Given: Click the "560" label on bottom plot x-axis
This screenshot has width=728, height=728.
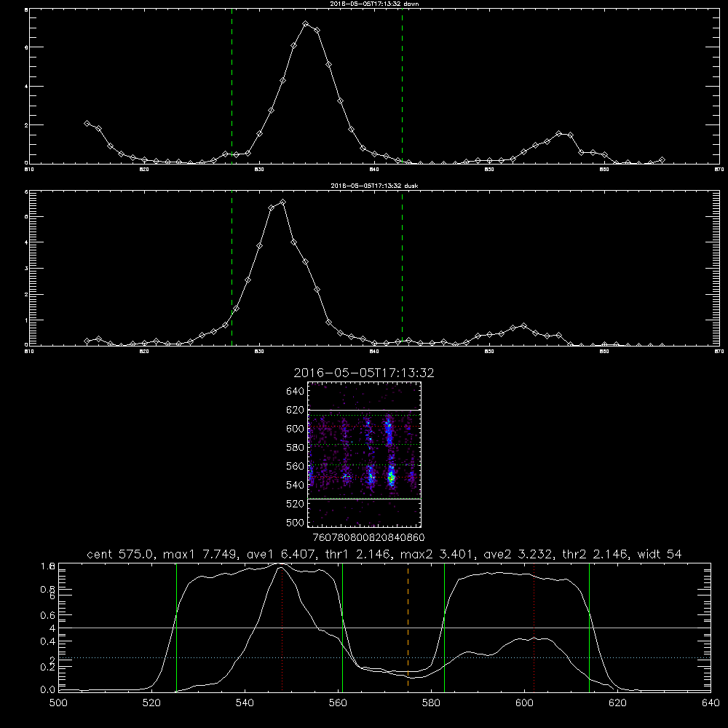Looking at the screenshot, I should coord(338,703).
